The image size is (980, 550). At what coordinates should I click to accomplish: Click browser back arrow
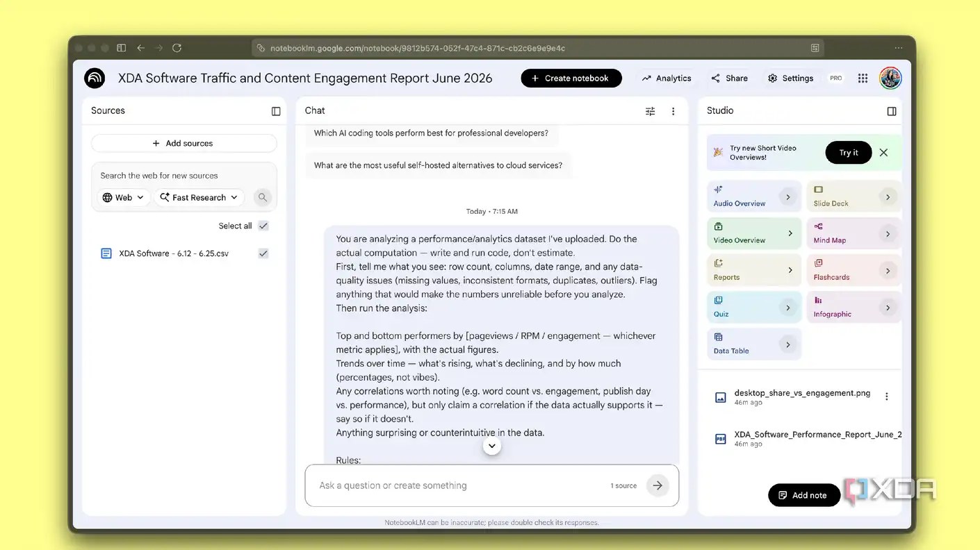(x=141, y=48)
